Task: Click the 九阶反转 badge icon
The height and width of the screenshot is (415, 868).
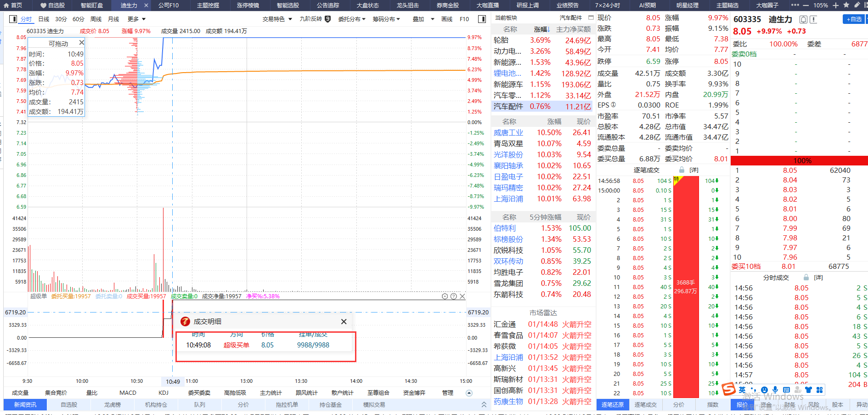Action: [327, 19]
